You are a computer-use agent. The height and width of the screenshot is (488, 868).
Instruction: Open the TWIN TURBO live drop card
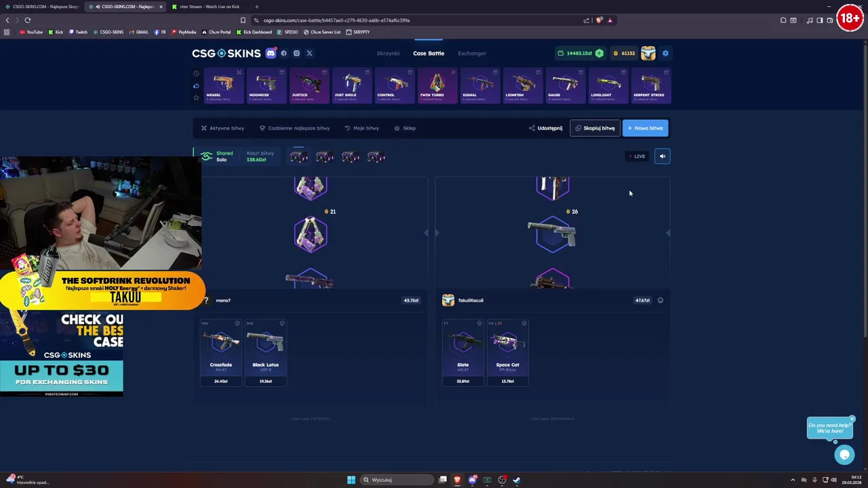437,85
